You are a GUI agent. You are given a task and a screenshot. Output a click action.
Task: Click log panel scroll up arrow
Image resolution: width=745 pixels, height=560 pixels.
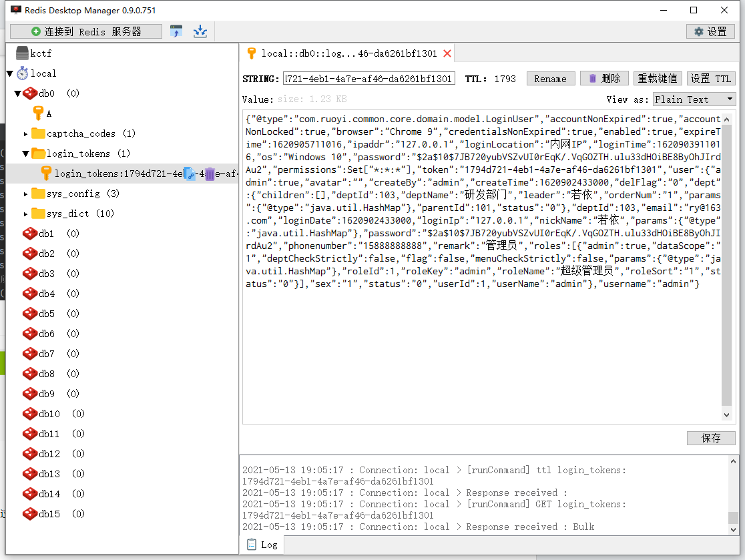coord(733,461)
